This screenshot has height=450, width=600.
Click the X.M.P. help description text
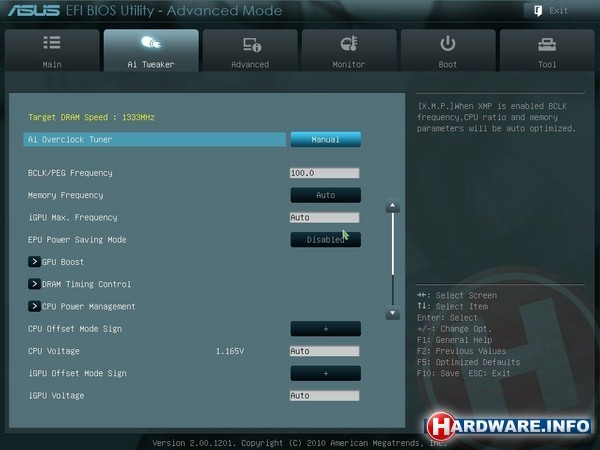click(496, 117)
